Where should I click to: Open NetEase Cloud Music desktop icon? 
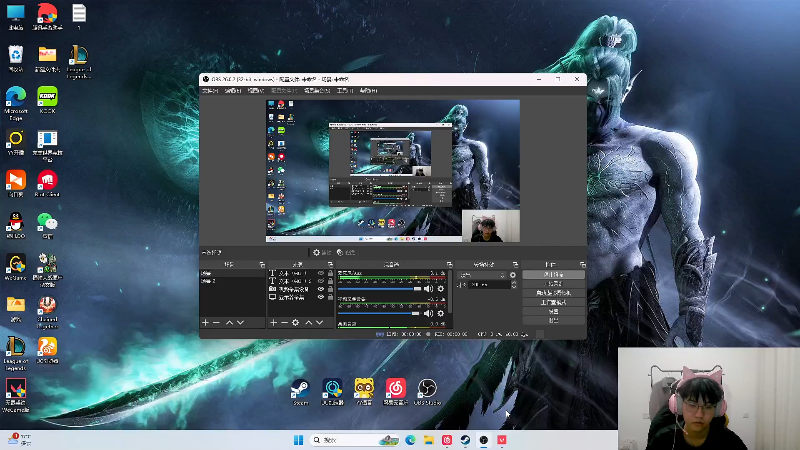pyautogui.click(x=395, y=388)
